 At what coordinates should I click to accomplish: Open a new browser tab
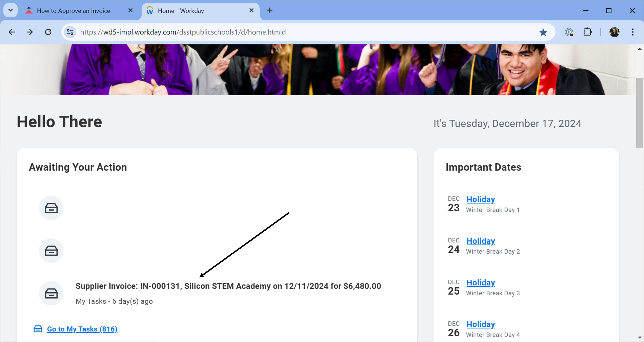270,11
